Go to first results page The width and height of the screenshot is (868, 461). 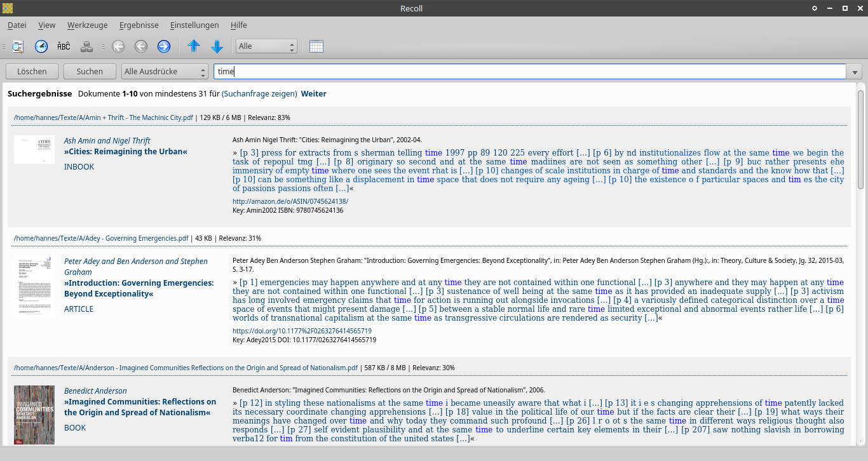[x=118, y=46]
